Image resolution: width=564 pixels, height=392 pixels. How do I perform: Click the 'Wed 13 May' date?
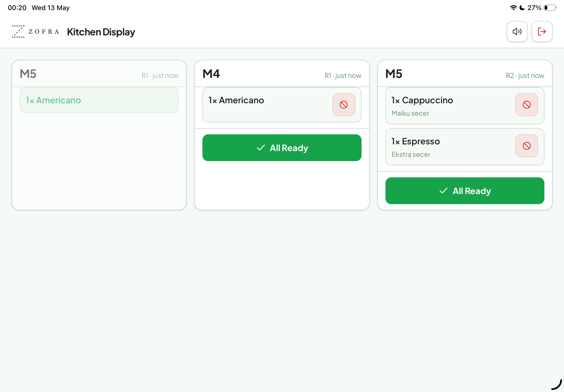pyautogui.click(x=51, y=8)
